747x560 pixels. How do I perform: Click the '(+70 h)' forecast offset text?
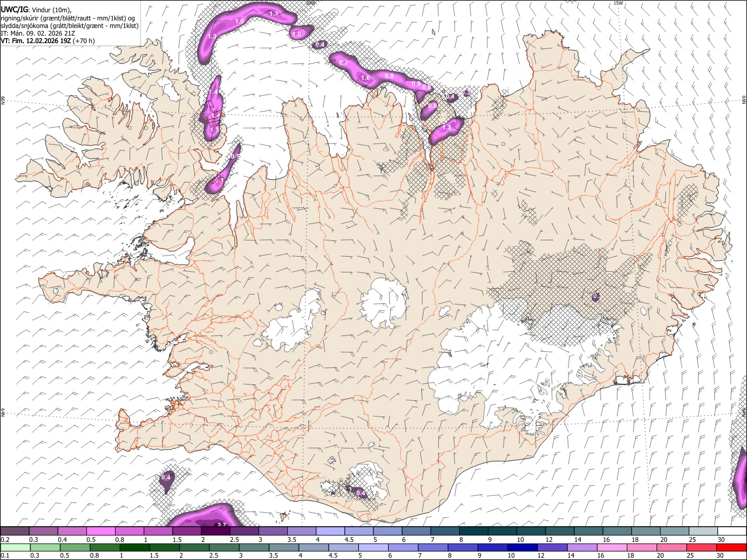click(84, 41)
